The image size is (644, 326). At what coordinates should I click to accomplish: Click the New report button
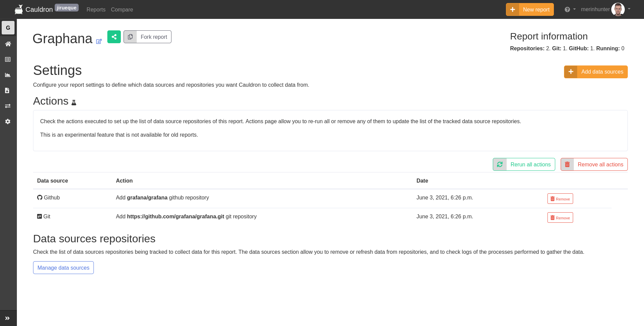point(530,9)
